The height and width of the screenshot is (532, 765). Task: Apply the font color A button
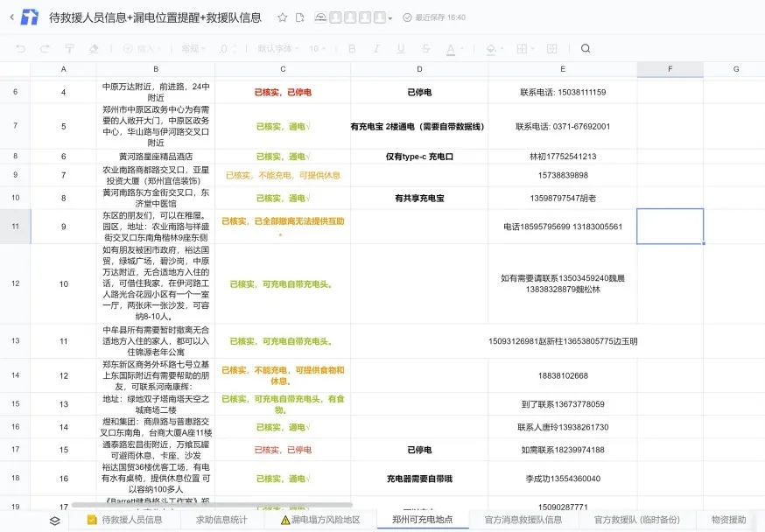pyautogui.click(x=450, y=49)
